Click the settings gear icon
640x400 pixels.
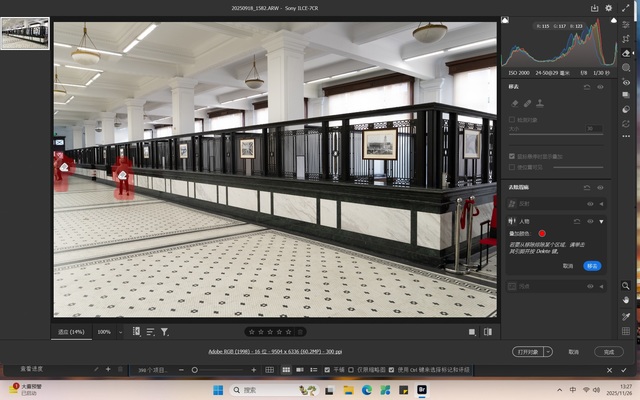pyautogui.click(x=608, y=8)
